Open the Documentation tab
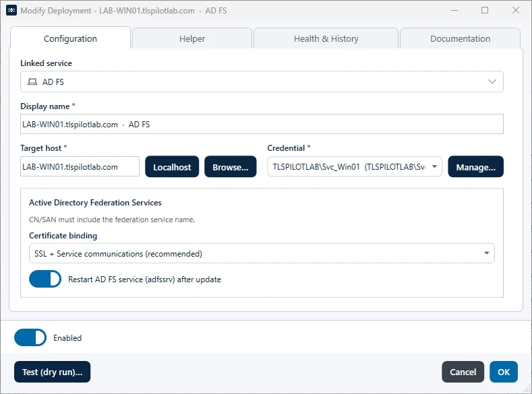This screenshot has height=394, width=532. pyautogui.click(x=460, y=38)
